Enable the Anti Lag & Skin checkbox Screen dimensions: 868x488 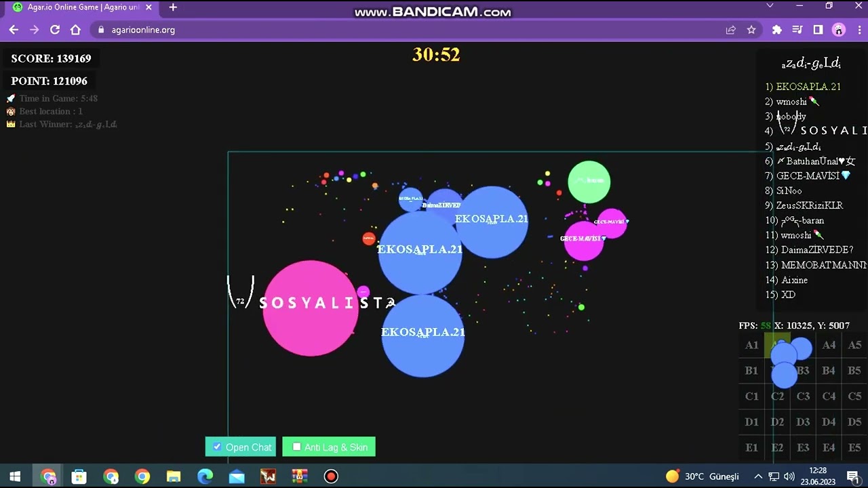click(296, 447)
